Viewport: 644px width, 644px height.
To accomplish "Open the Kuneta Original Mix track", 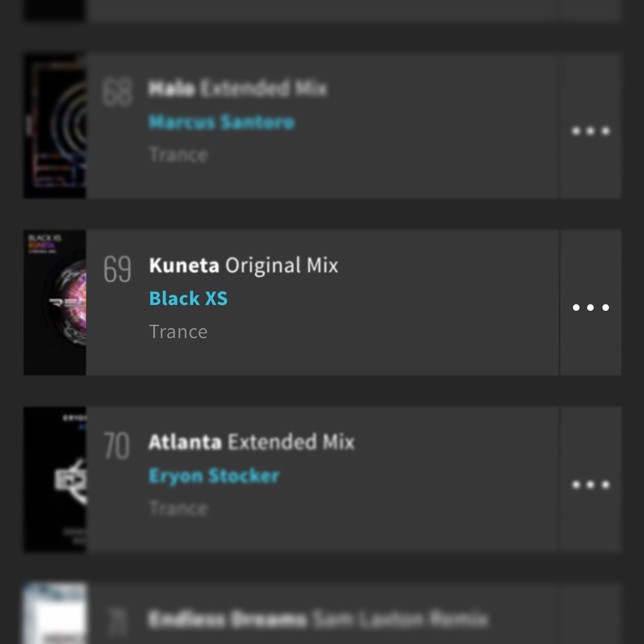I will (244, 265).
